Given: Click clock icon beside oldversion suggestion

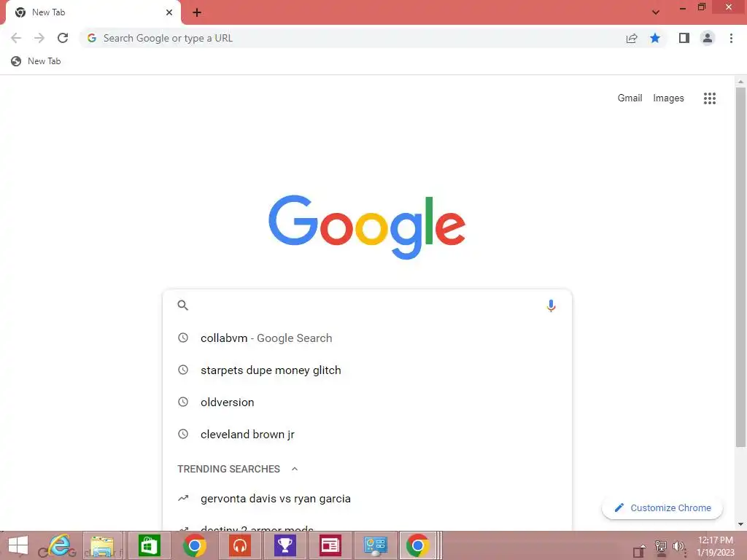Looking at the screenshot, I should 183,402.
